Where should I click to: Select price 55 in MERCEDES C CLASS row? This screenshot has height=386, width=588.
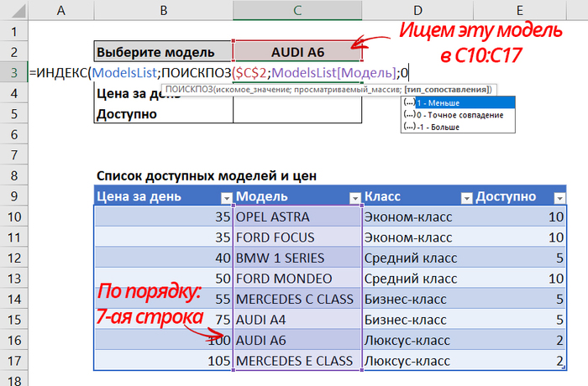tap(164, 299)
